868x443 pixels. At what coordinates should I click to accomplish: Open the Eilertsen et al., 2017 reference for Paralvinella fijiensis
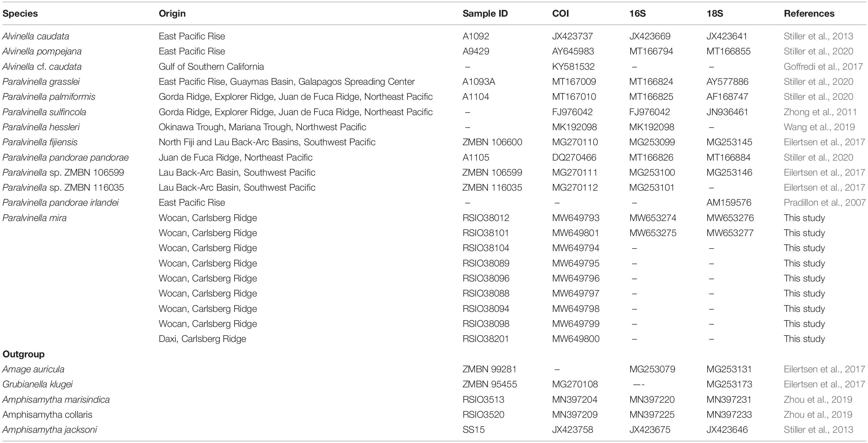pos(824,142)
